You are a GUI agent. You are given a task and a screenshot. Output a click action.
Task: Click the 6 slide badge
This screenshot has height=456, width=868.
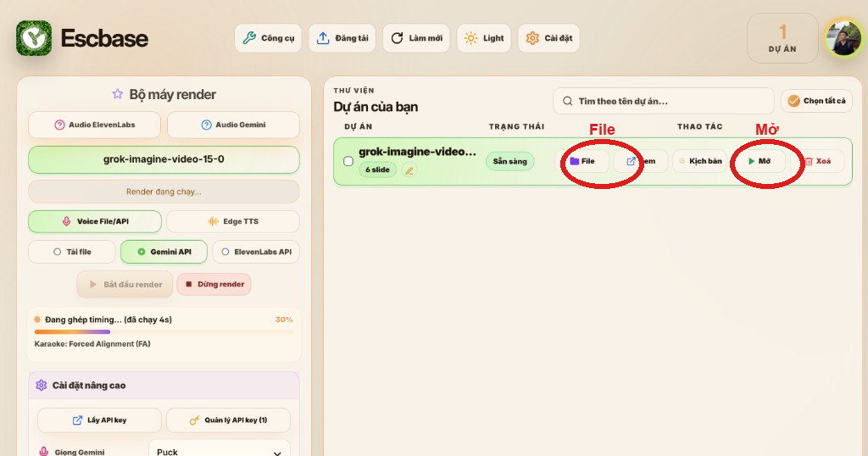[x=377, y=170]
